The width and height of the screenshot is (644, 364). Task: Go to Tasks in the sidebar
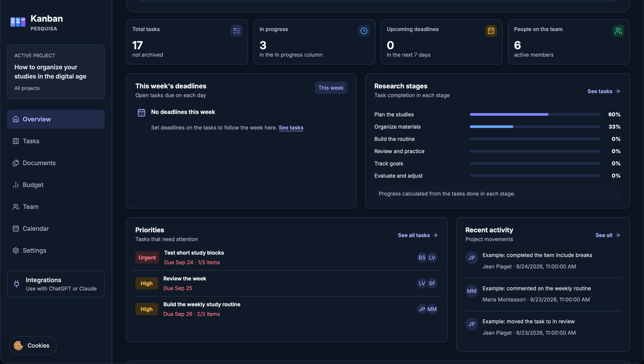[56, 141]
